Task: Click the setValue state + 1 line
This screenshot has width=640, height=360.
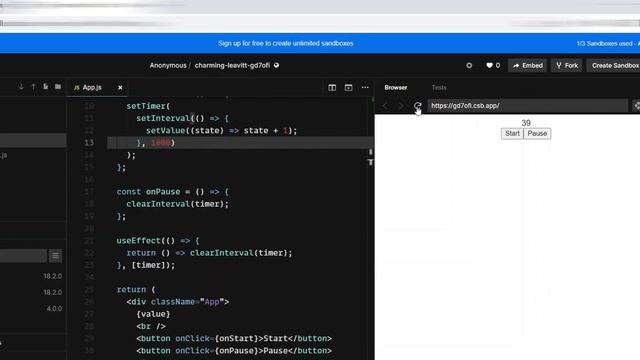Action: (222, 131)
